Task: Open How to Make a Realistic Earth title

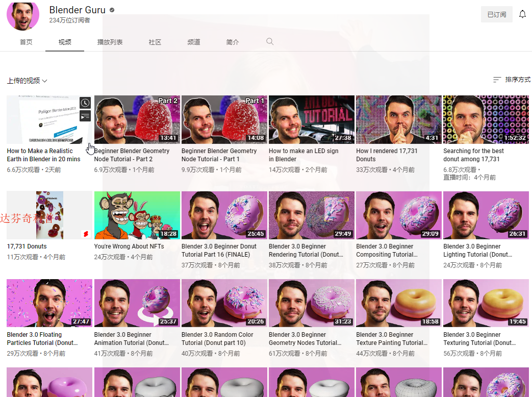Action: 43,155
